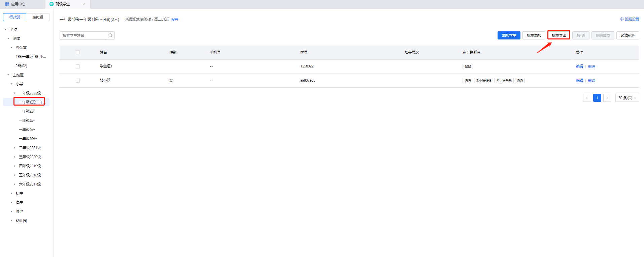Collapse the 一年级2022级 tree node
644x257 pixels.
14,93
